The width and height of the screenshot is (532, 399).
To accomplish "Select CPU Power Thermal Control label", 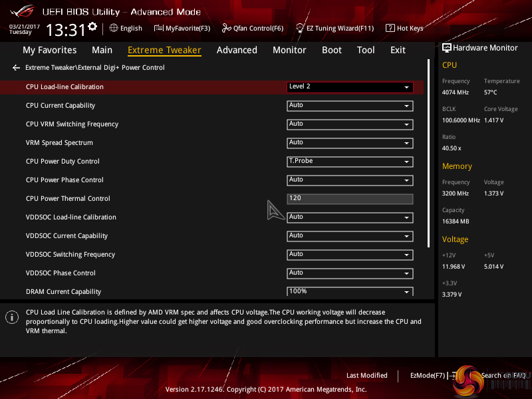I will pos(68,198).
